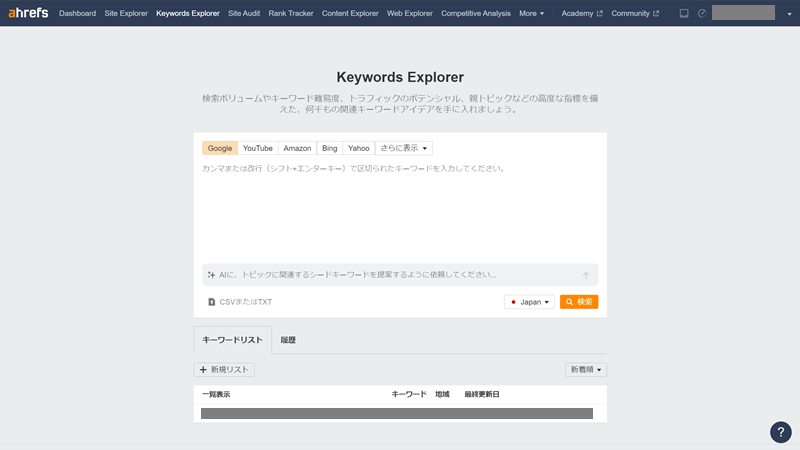
Task: Open the account dropdown arrow
Action: (789, 14)
